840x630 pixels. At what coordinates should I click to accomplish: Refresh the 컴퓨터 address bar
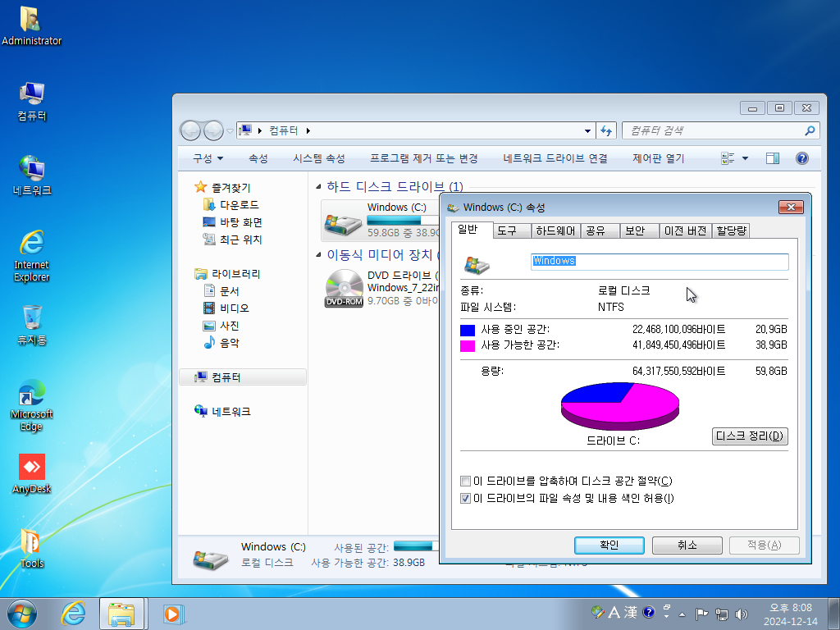[x=606, y=130]
